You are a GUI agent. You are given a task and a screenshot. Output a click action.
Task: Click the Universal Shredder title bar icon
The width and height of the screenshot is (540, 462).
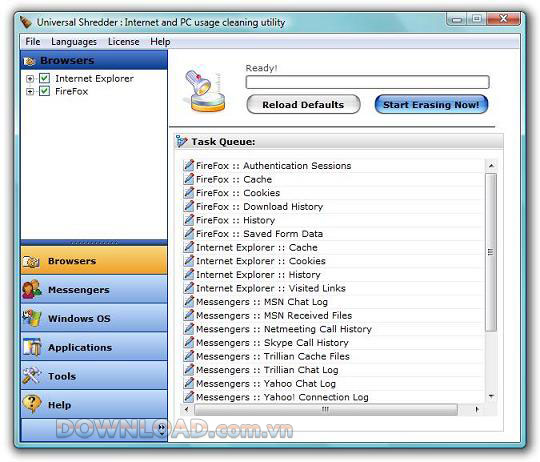(x=25, y=22)
